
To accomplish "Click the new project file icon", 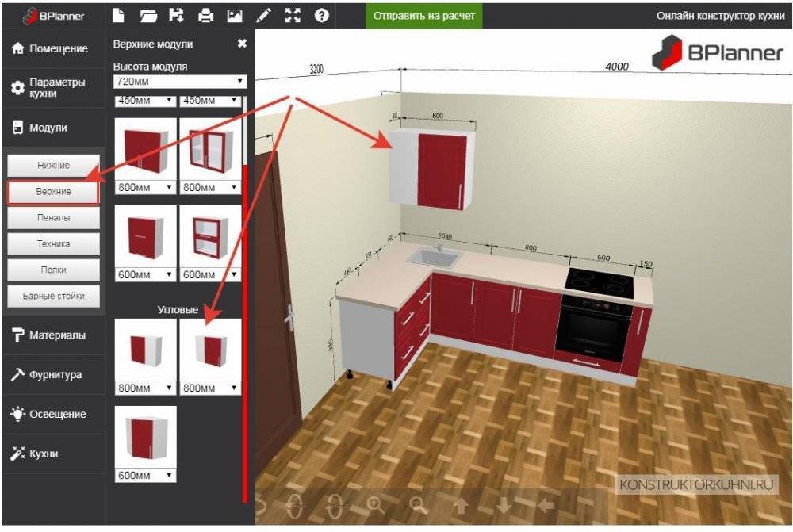I will [x=118, y=15].
